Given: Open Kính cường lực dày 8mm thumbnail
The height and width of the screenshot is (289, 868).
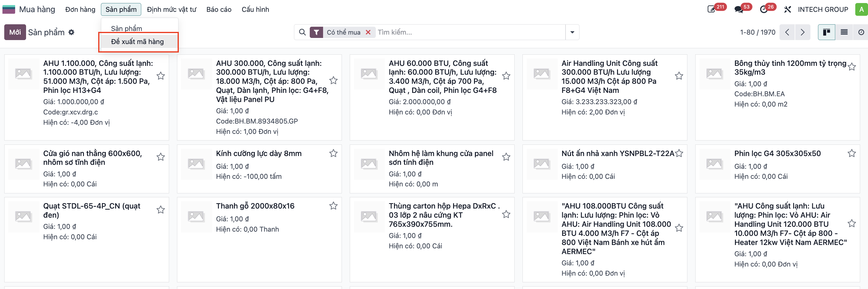Looking at the screenshot, I should (x=196, y=164).
